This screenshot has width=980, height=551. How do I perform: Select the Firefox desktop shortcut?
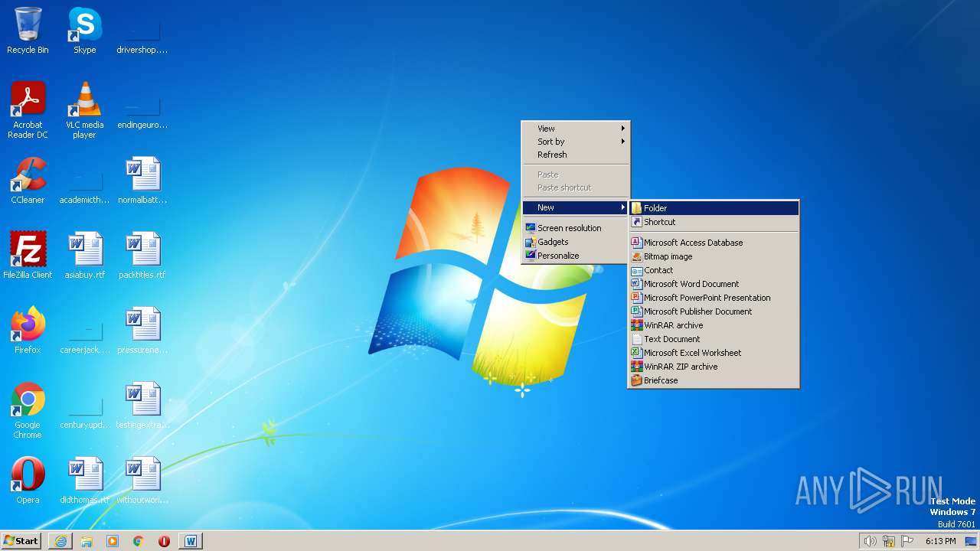click(x=28, y=331)
